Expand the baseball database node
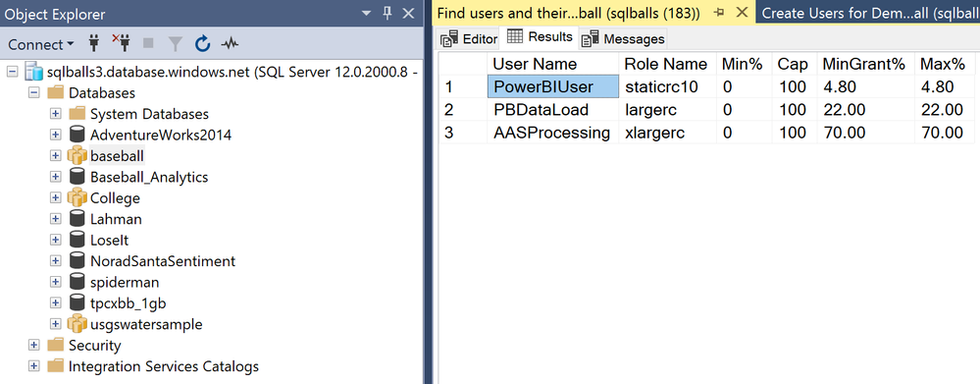This screenshot has height=384, width=980. coord(55,156)
